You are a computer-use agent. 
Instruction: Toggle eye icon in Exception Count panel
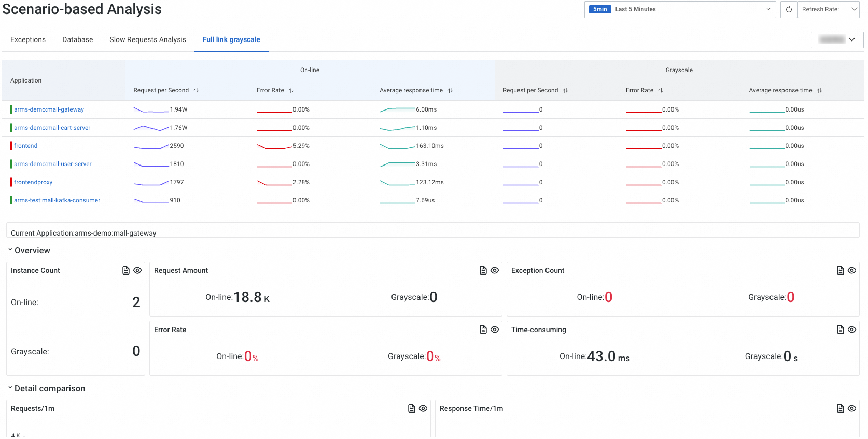[852, 270]
